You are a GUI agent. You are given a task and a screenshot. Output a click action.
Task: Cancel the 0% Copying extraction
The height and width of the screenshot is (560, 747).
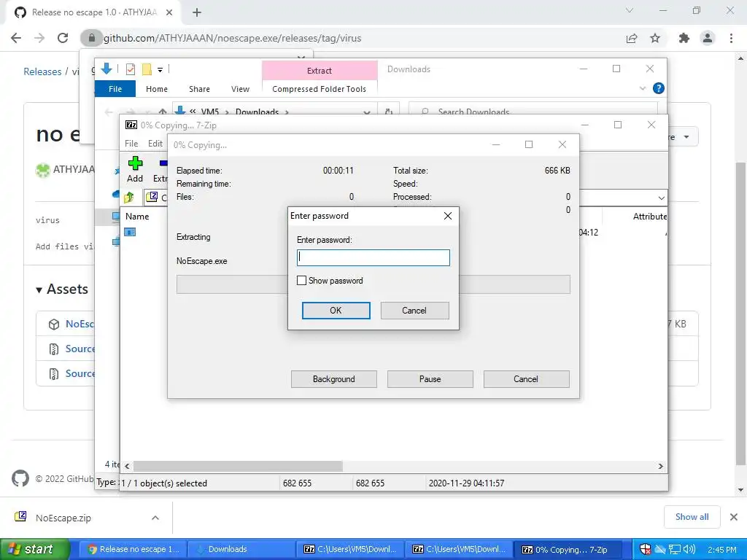[x=526, y=379]
